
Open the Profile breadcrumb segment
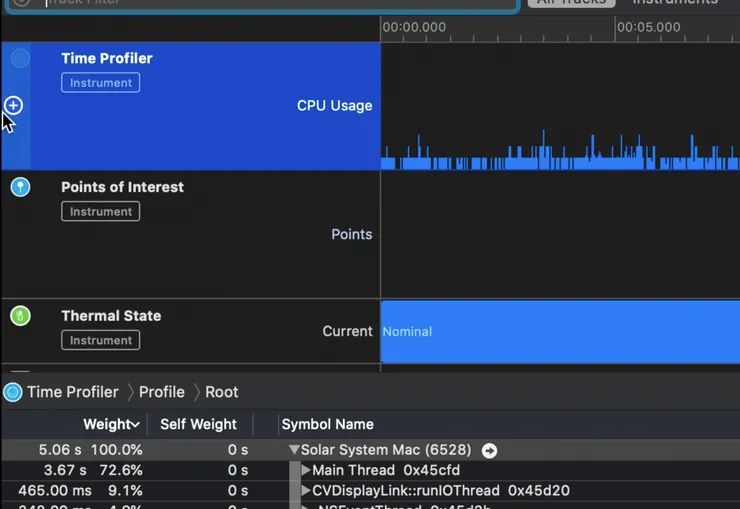coord(161,392)
